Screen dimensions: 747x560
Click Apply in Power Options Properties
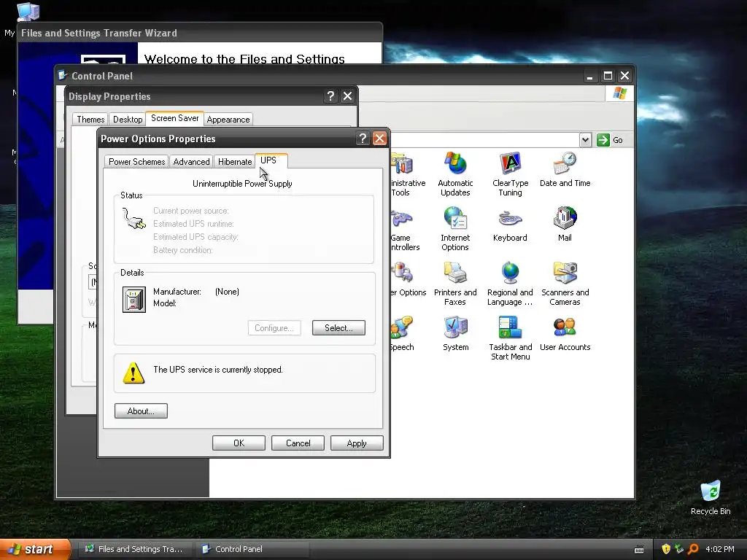point(357,443)
